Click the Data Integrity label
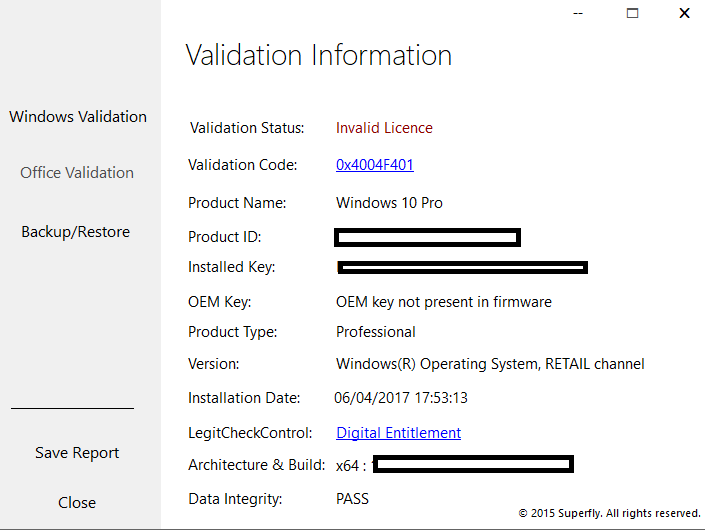Image resolution: width=705 pixels, height=530 pixels. coord(235,499)
